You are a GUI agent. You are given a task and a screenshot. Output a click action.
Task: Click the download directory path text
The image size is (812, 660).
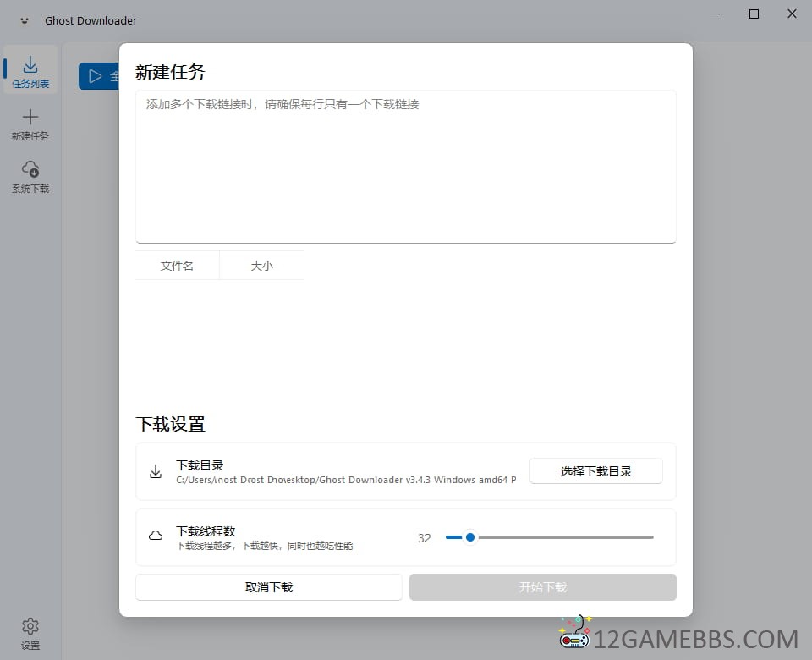pyautogui.click(x=346, y=480)
